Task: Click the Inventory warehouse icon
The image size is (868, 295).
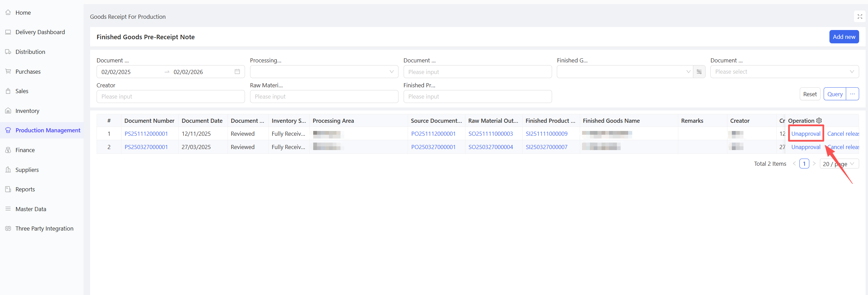Action: point(8,111)
